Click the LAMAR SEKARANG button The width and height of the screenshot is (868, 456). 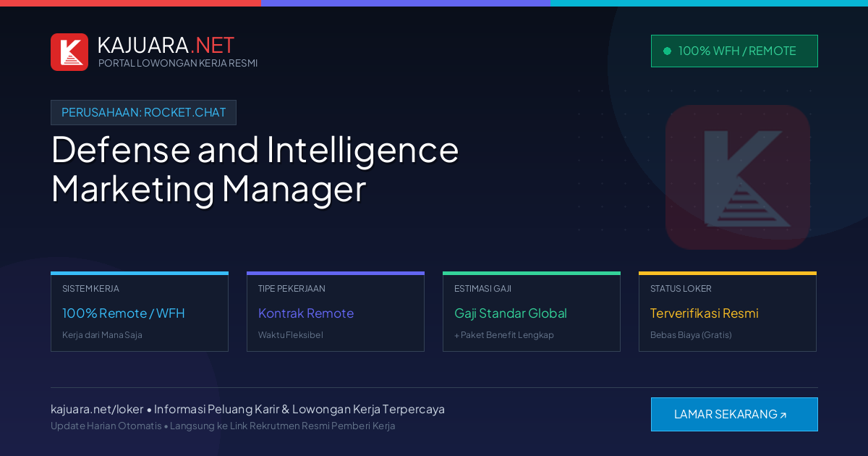click(734, 414)
